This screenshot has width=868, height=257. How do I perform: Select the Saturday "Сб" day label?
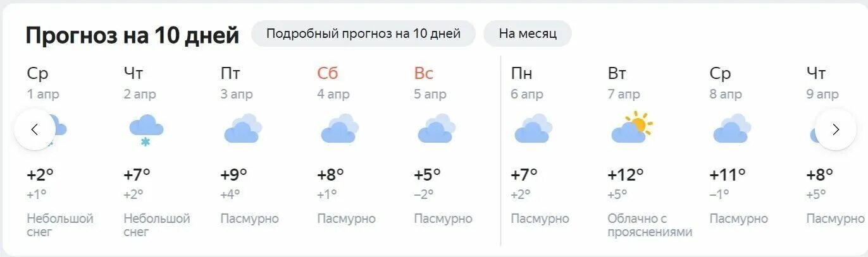coord(328,73)
